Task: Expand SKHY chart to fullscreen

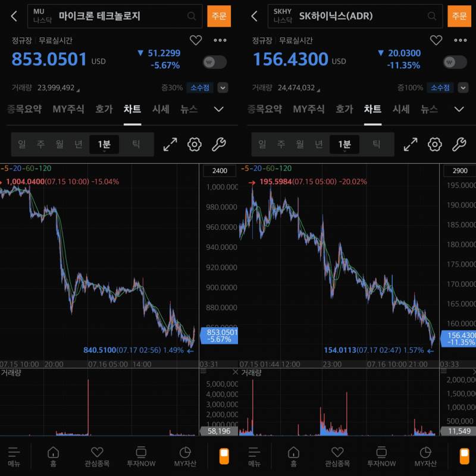Action: pyautogui.click(x=411, y=145)
